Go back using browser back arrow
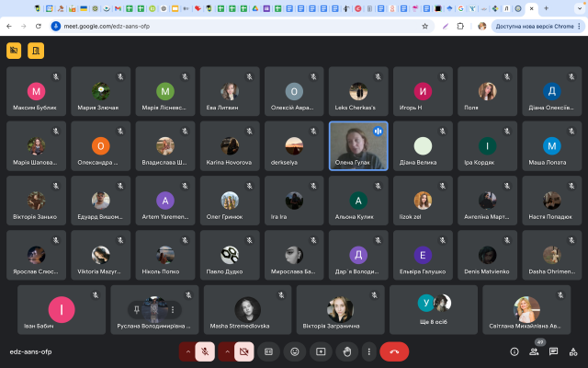The width and height of the screenshot is (588, 368). click(9, 27)
